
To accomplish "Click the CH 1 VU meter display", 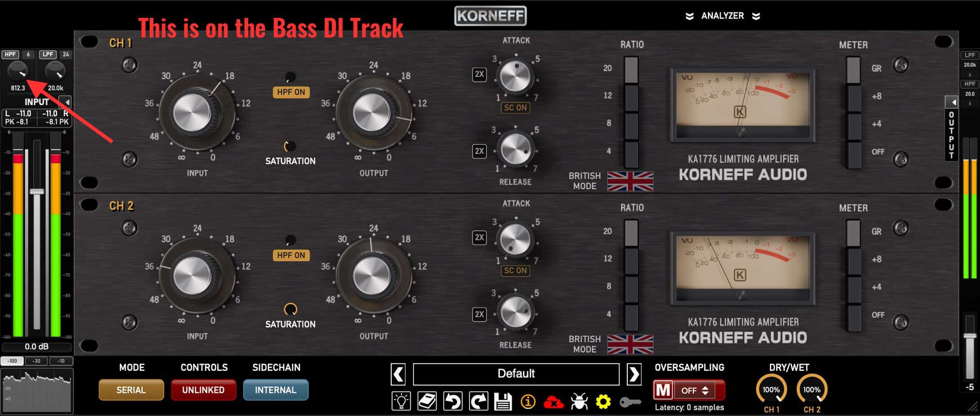I will pyautogui.click(x=742, y=104).
